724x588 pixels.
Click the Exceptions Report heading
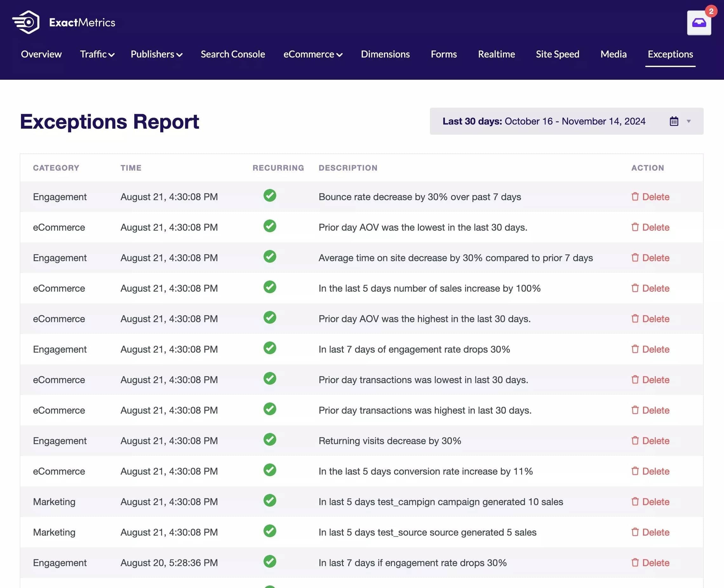tap(110, 122)
